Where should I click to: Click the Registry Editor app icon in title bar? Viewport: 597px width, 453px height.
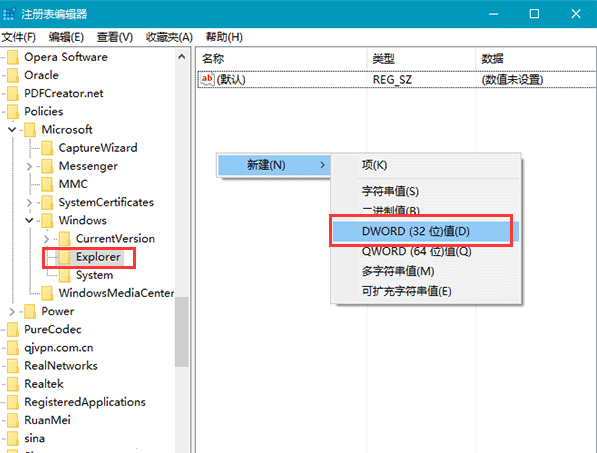click(8, 14)
